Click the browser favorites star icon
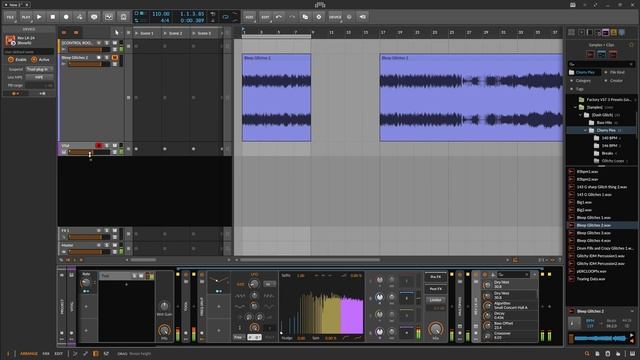This screenshot has height=360, width=640. click(631, 45)
